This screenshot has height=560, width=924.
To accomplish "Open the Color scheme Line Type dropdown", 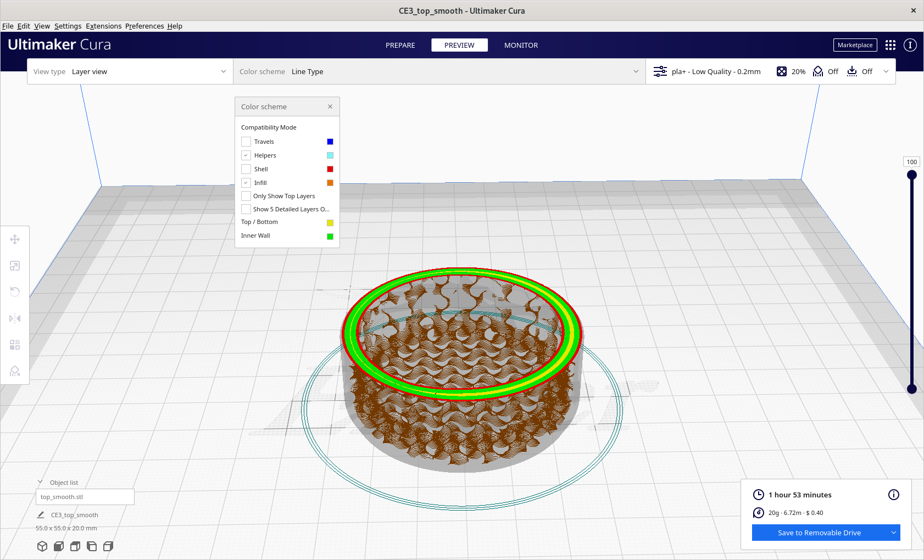I will pos(439,71).
